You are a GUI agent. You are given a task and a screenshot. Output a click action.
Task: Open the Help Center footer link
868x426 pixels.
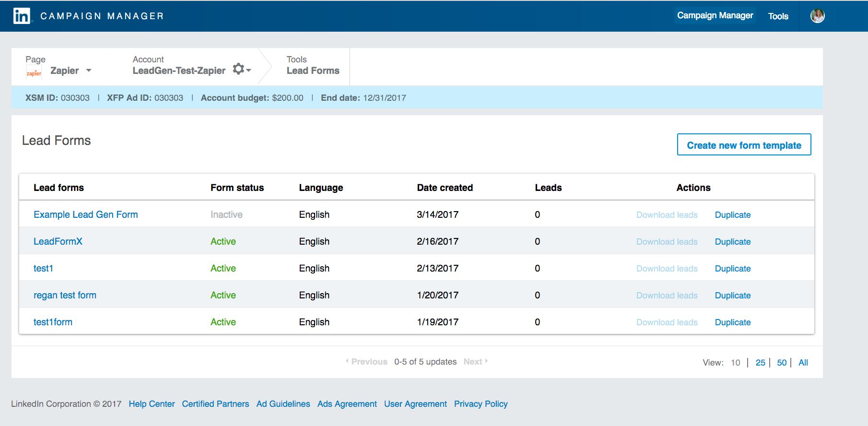tap(152, 404)
